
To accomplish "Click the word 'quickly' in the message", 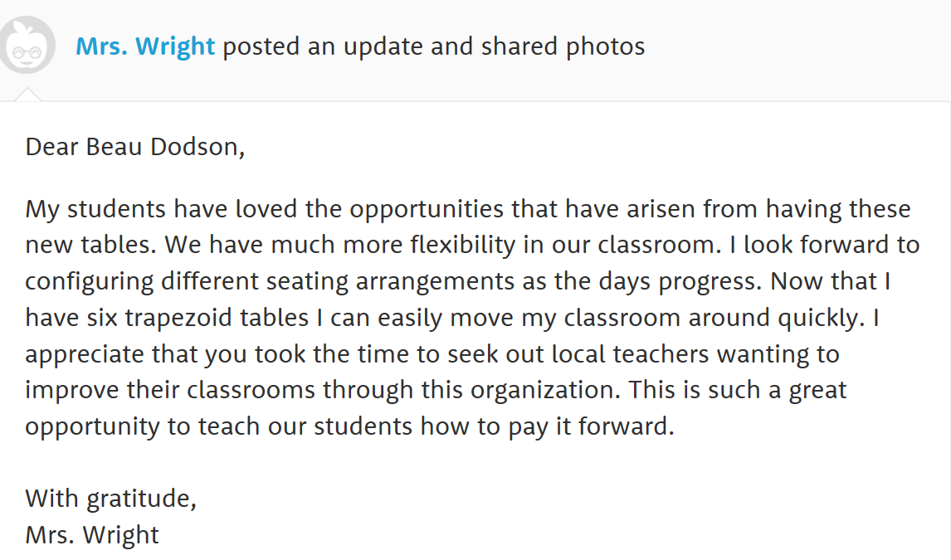I will (x=818, y=319).
